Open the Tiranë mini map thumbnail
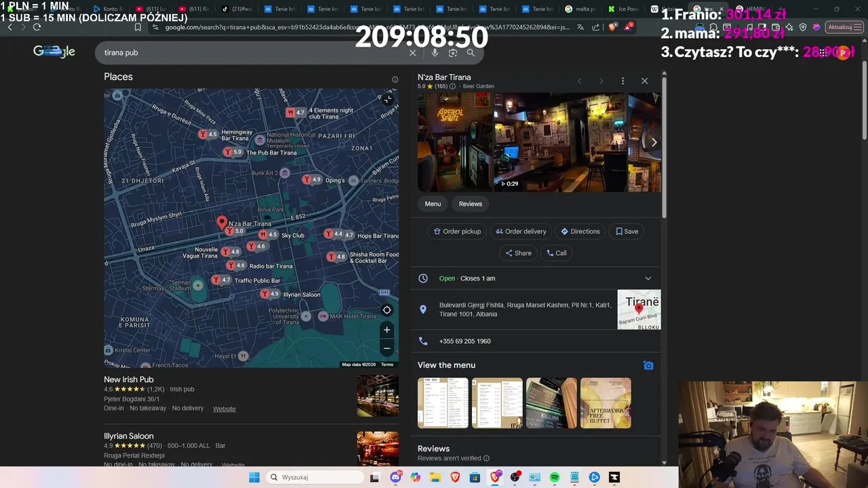This screenshot has height=488, width=868. point(639,310)
